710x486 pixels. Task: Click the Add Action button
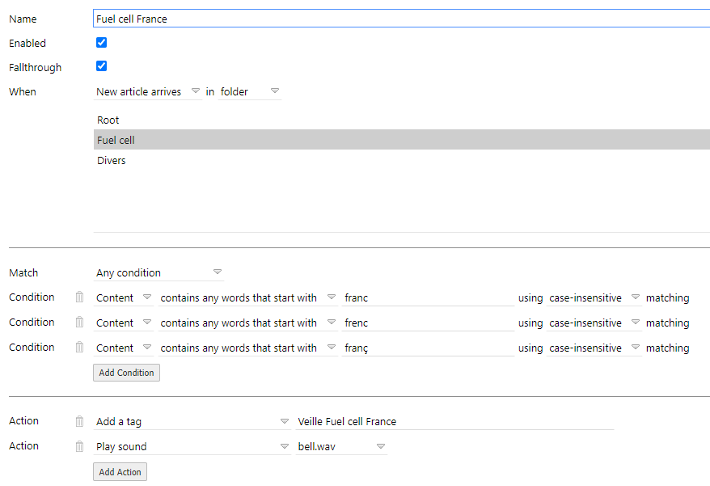pyautogui.click(x=120, y=472)
